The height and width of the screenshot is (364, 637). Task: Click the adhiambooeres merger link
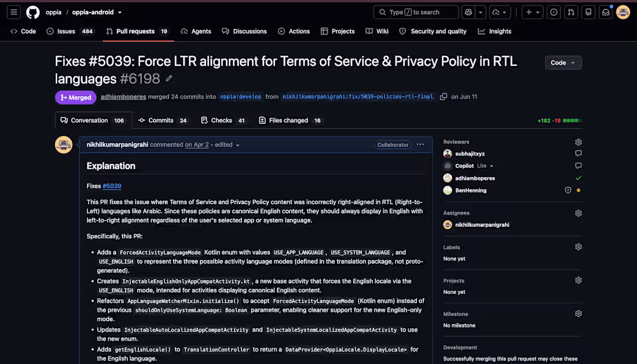(123, 97)
